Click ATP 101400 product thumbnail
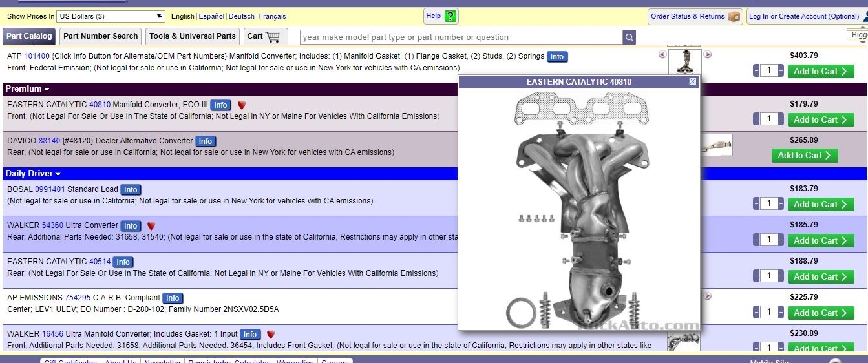 coord(684,62)
